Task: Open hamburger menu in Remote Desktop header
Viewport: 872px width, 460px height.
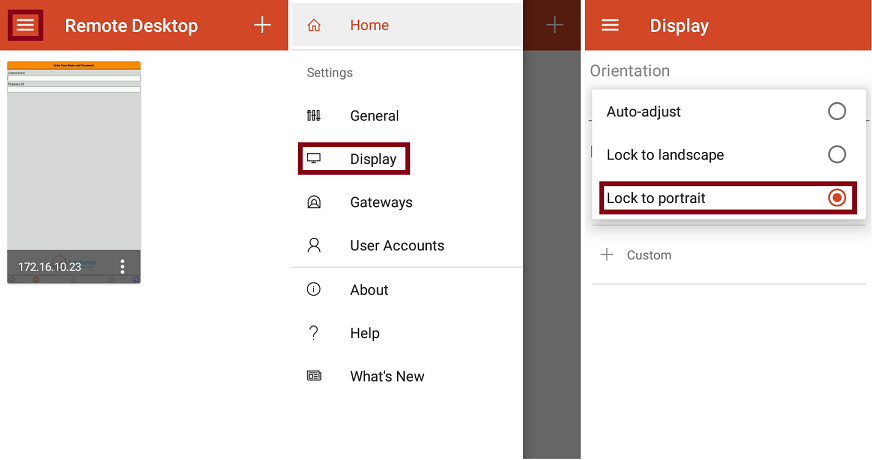Action: coord(25,25)
